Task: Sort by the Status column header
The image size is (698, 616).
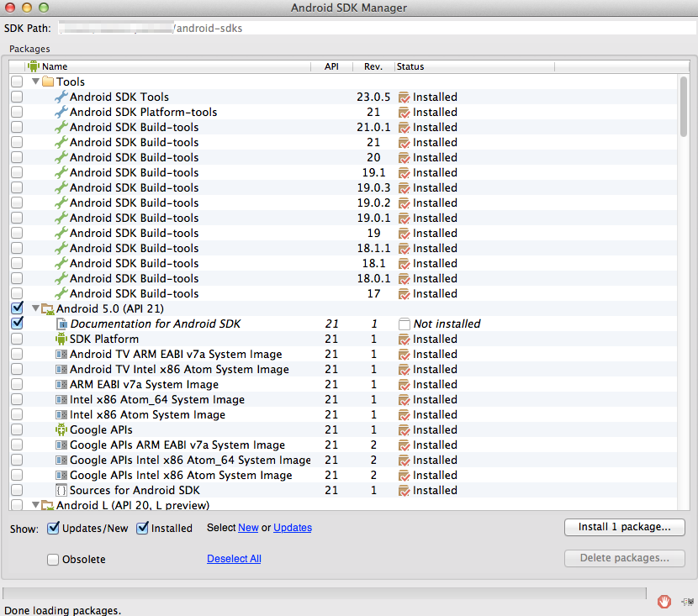Action: (x=474, y=66)
